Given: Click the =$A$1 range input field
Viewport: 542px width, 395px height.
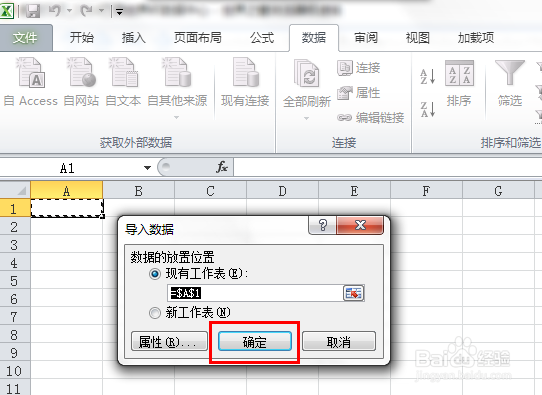Looking at the screenshot, I should (255, 293).
